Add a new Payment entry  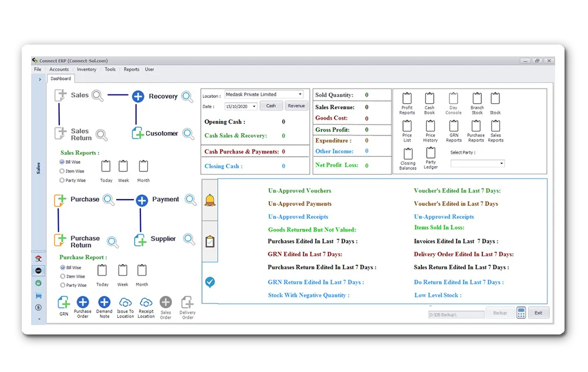[x=142, y=201]
